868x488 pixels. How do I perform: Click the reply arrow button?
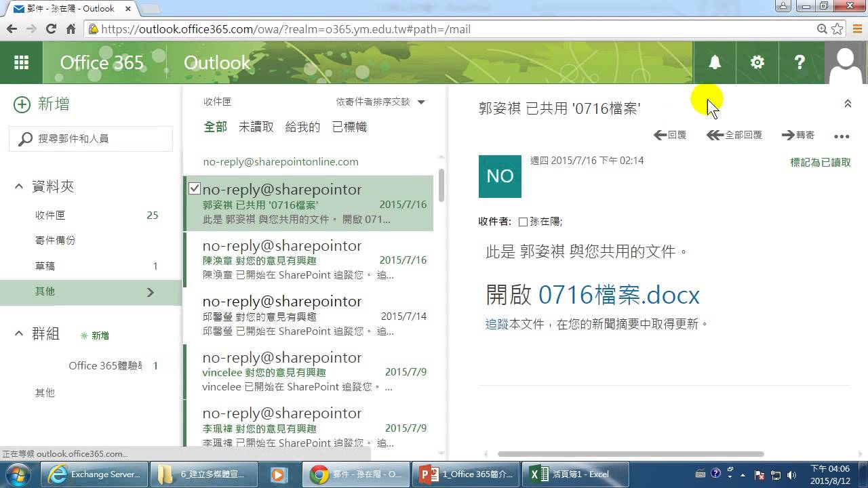coord(670,135)
